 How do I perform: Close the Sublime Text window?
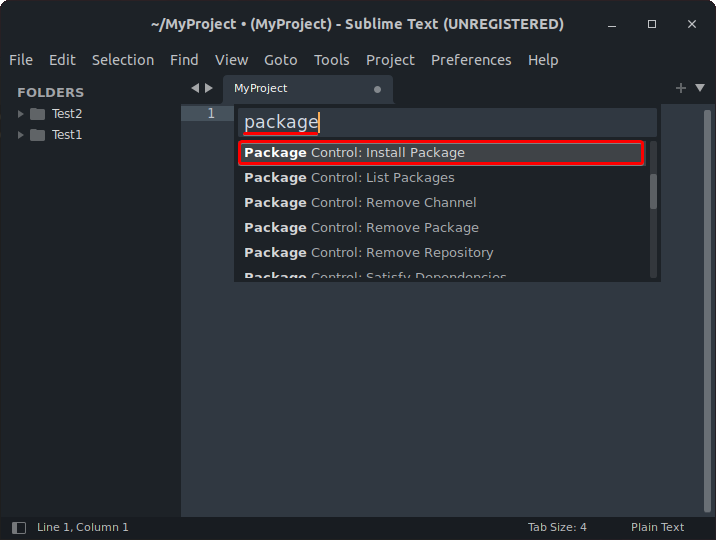[x=692, y=24]
